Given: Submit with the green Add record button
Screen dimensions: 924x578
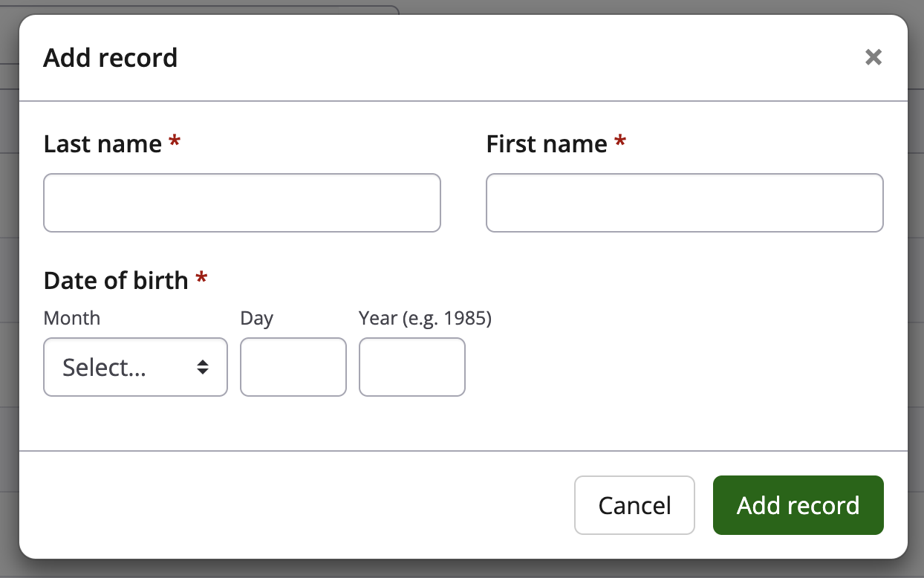Looking at the screenshot, I should point(798,505).
